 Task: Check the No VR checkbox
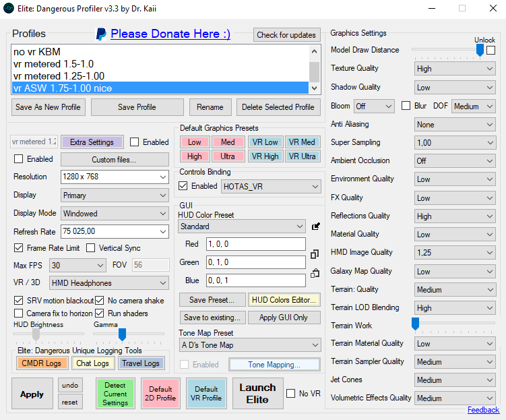pyautogui.click(x=291, y=394)
